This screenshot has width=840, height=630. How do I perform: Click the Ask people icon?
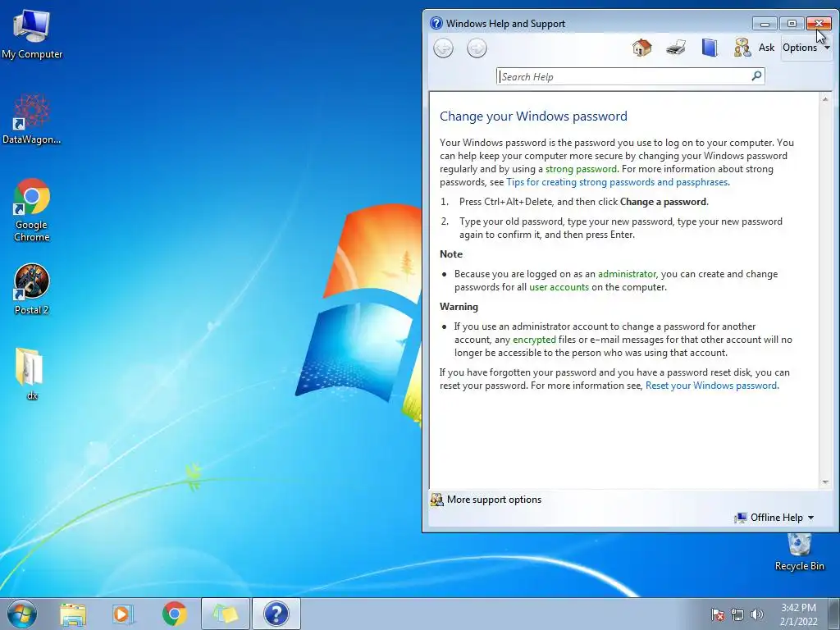tap(742, 48)
